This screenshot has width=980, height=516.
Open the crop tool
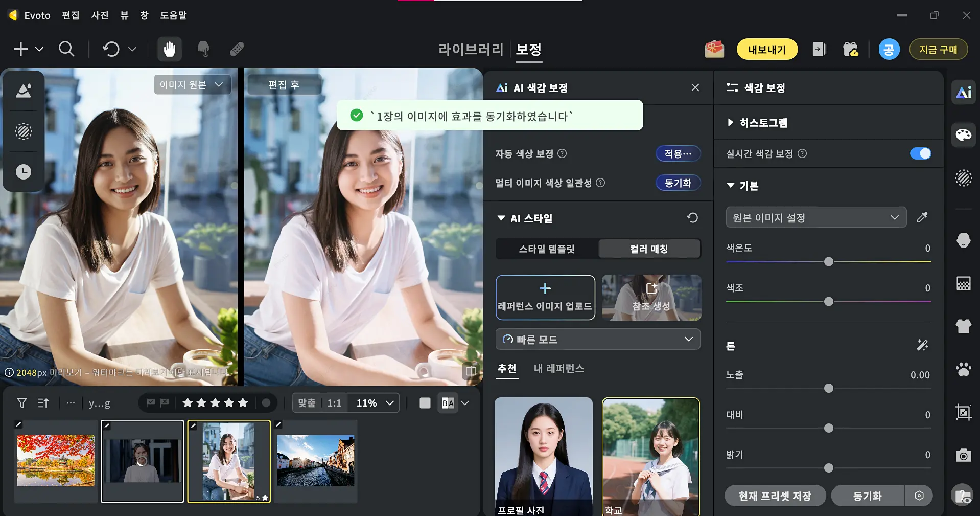pos(963,413)
